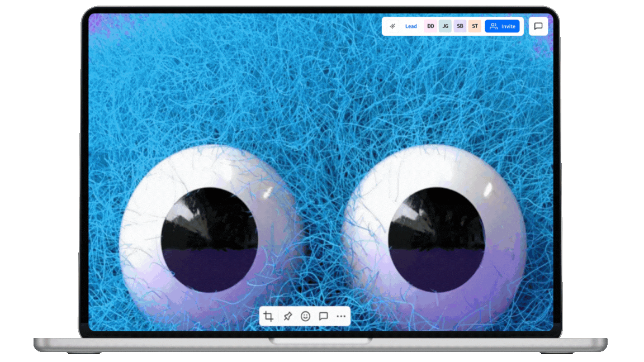Select the Crop tool
The image size is (644, 362).
coord(268,316)
